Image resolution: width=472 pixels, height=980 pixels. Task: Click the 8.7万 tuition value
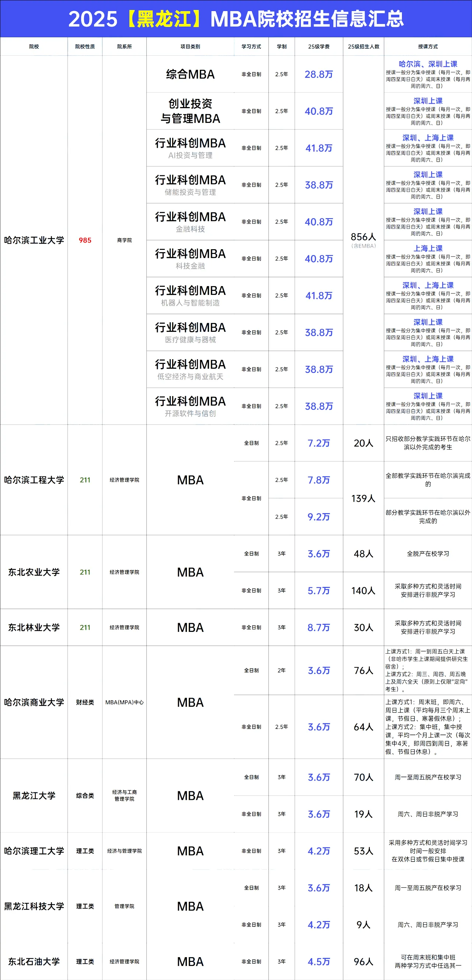tap(319, 628)
